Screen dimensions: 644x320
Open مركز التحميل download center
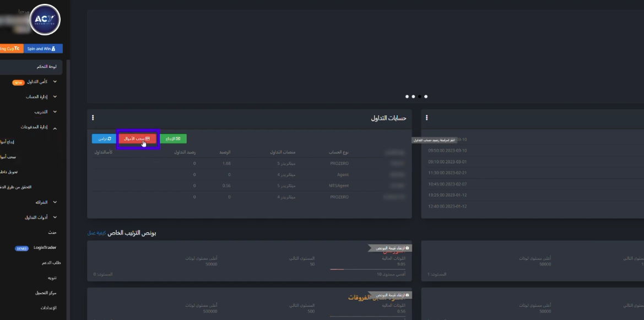pyautogui.click(x=47, y=292)
